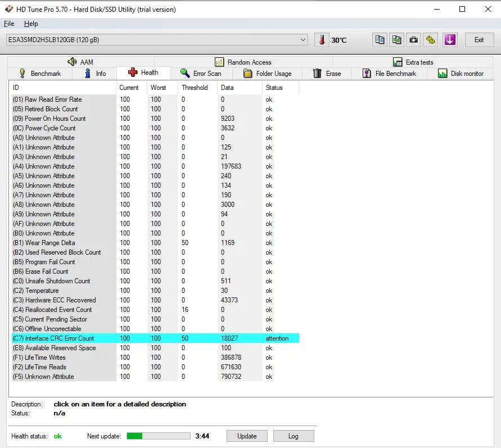Click the Status column header
The height and width of the screenshot is (448, 501).
[281, 88]
